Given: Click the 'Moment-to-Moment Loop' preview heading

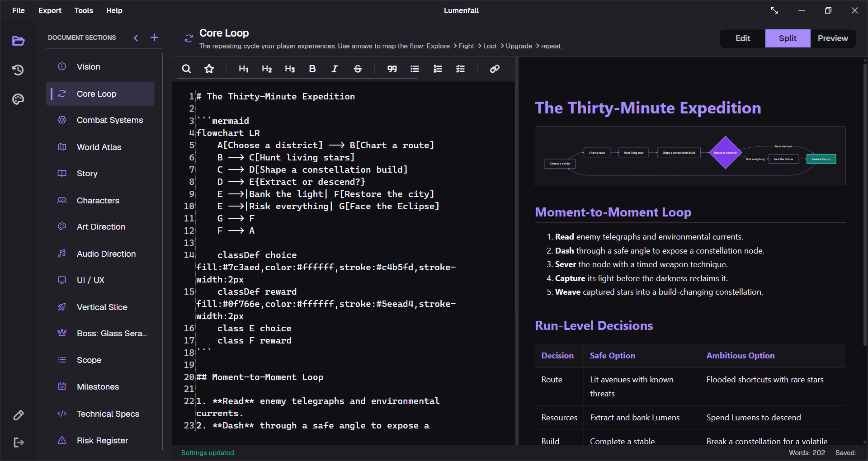Looking at the screenshot, I should (613, 212).
